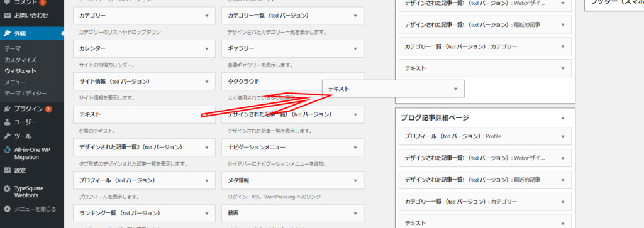Expand the ナビゲーションメニュー widget arrow
The width and height of the screenshot is (644, 228).
point(355,147)
